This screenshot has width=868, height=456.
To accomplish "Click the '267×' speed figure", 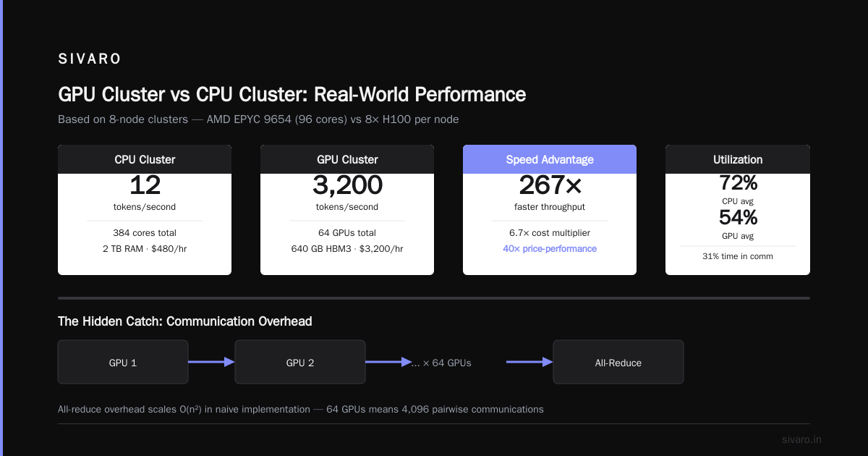I will click(550, 185).
